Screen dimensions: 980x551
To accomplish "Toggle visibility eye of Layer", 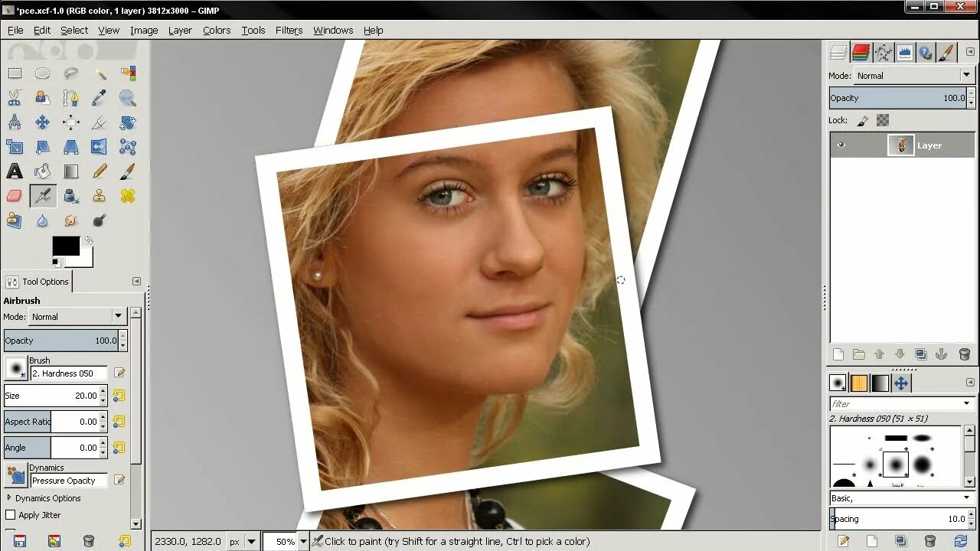I will click(841, 145).
